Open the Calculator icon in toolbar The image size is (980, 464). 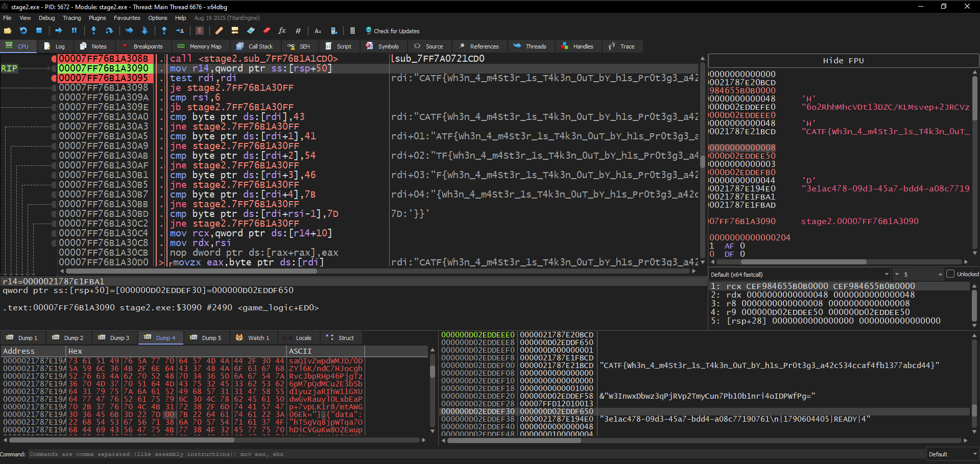pos(352,31)
